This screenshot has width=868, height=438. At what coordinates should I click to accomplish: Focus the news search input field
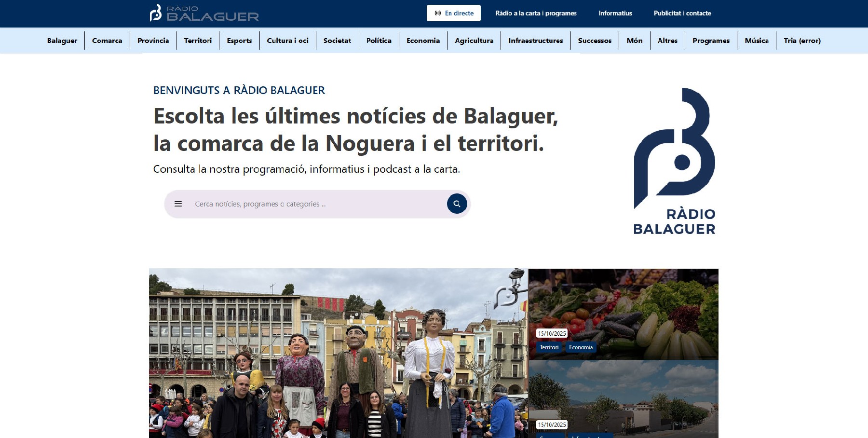tap(313, 204)
